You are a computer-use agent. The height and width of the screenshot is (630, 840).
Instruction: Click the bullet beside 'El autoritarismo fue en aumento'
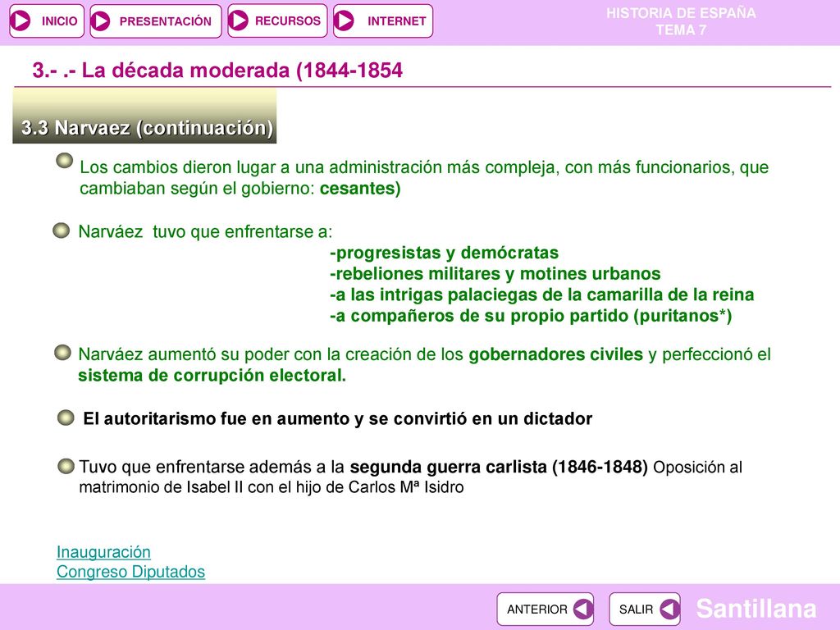66,418
